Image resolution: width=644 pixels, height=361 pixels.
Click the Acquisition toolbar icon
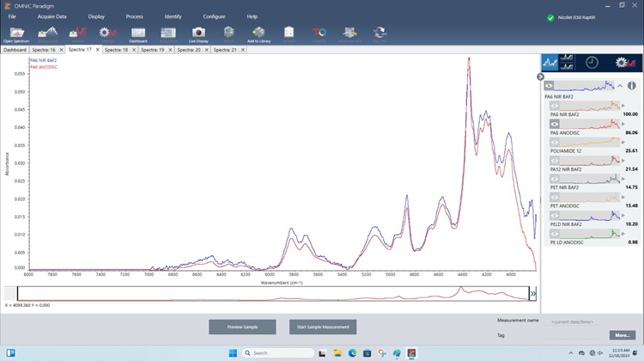pyautogui.click(x=168, y=34)
